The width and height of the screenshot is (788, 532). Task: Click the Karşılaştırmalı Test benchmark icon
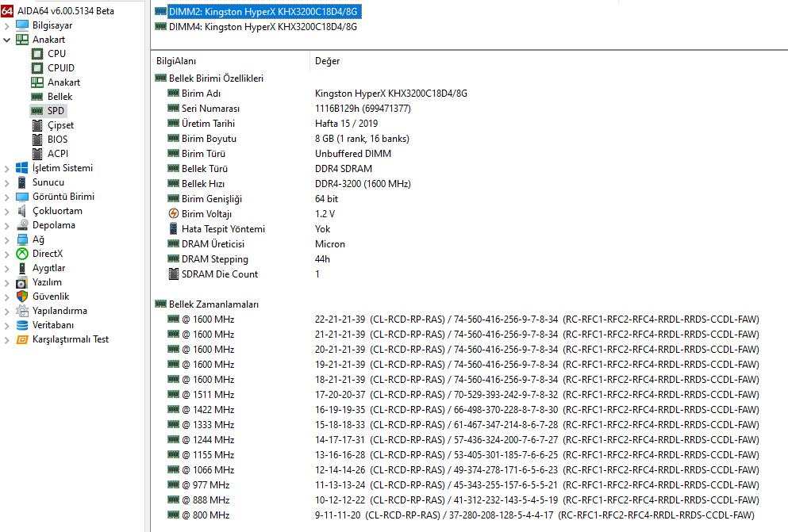coord(22,339)
